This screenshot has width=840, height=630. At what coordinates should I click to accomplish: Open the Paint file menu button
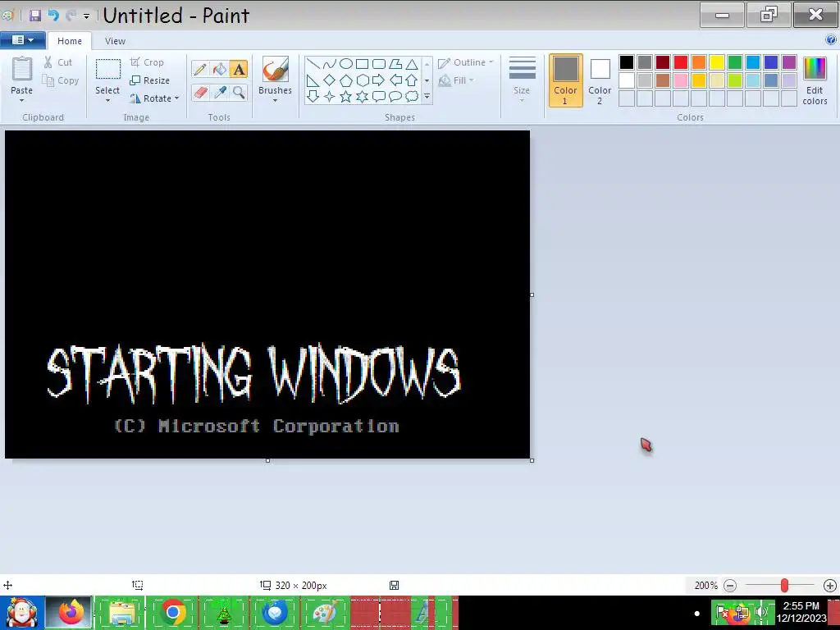22,39
